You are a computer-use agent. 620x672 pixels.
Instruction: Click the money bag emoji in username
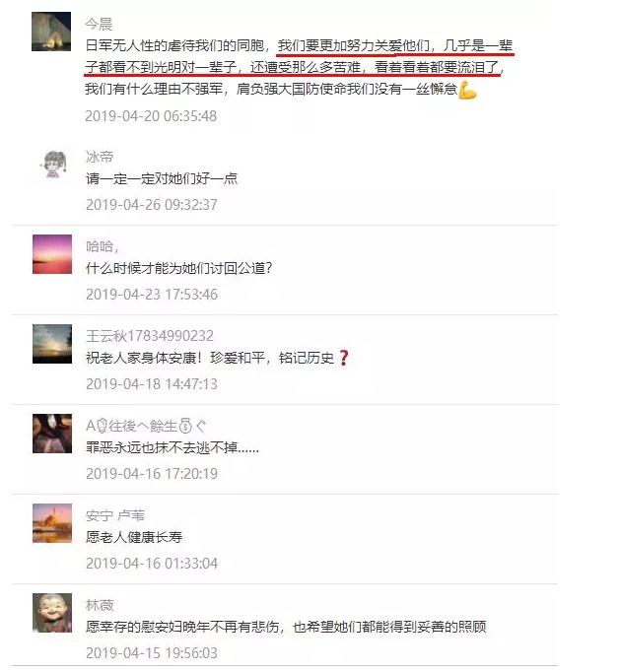point(185,426)
